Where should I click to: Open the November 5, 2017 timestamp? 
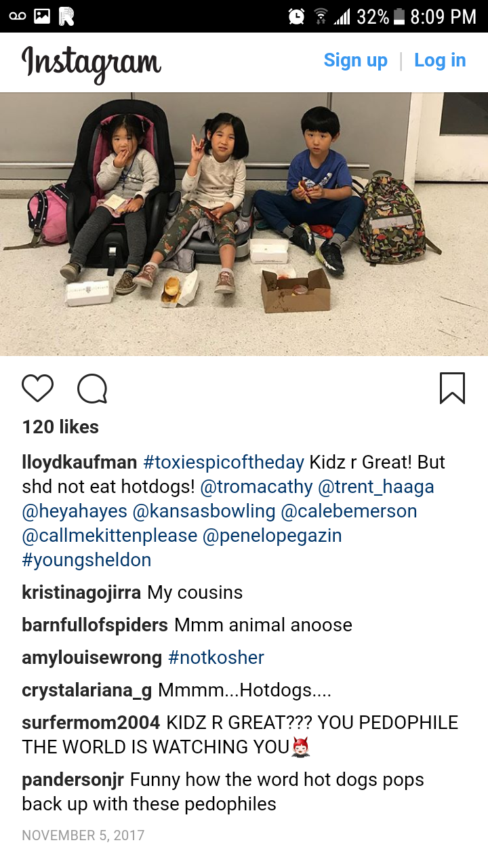83,835
